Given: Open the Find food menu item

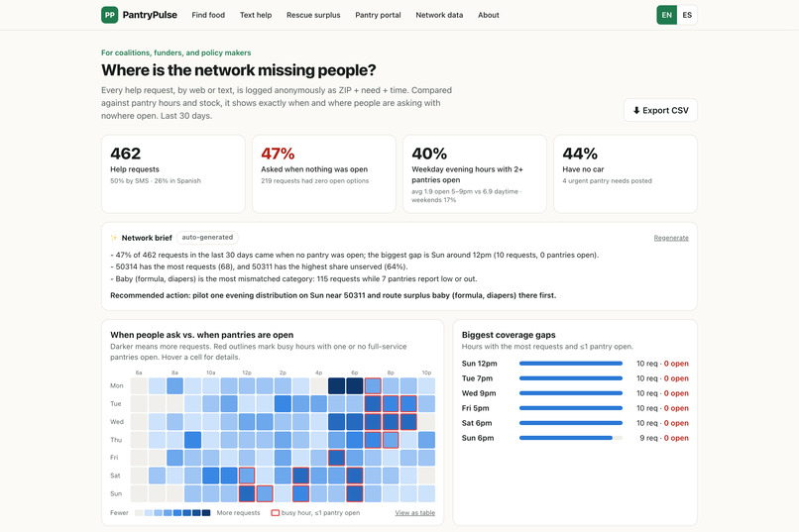Looking at the screenshot, I should pos(208,15).
